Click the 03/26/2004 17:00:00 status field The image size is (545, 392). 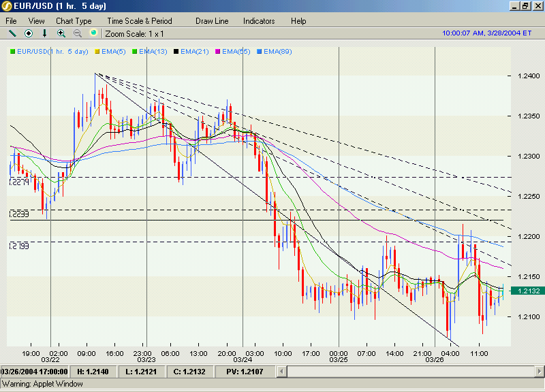(x=35, y=372)
